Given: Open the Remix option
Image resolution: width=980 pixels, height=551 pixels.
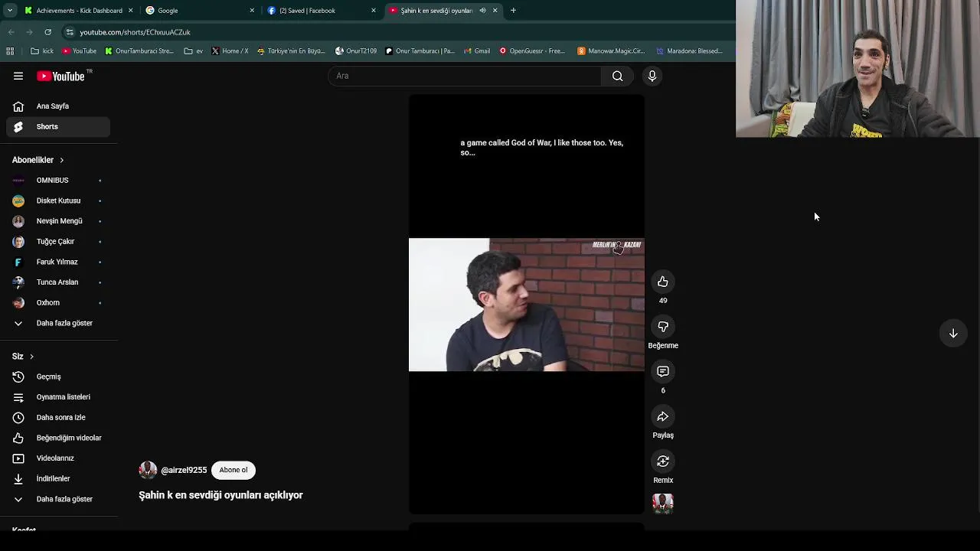Looking at the screenshot, I should (x=663, y=461).
